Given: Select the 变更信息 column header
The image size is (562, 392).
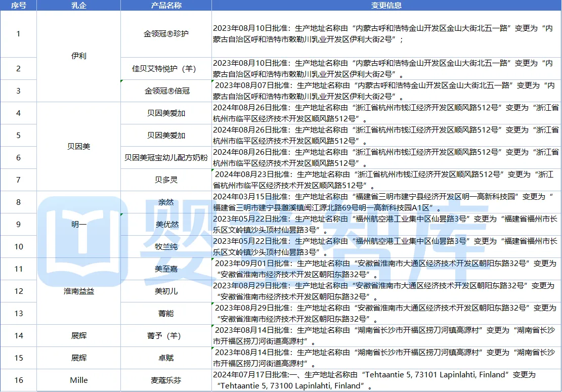Looking at the screenshot, I should [386, 6].
